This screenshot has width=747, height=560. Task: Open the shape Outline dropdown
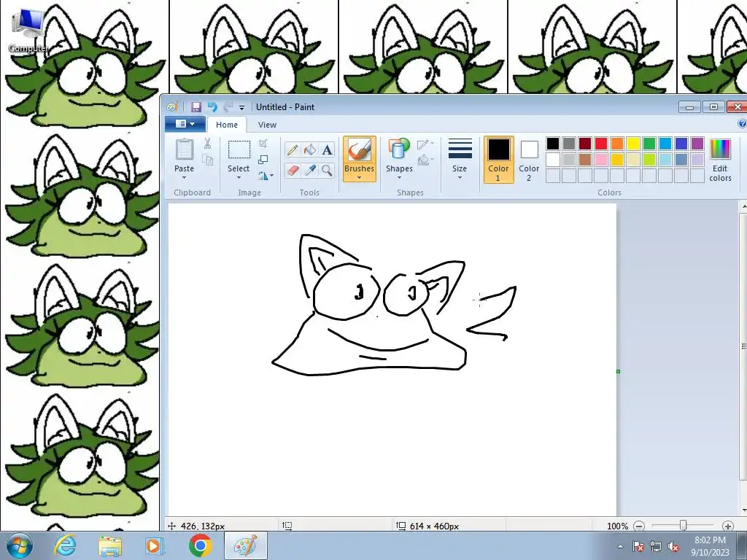[425, 144]
